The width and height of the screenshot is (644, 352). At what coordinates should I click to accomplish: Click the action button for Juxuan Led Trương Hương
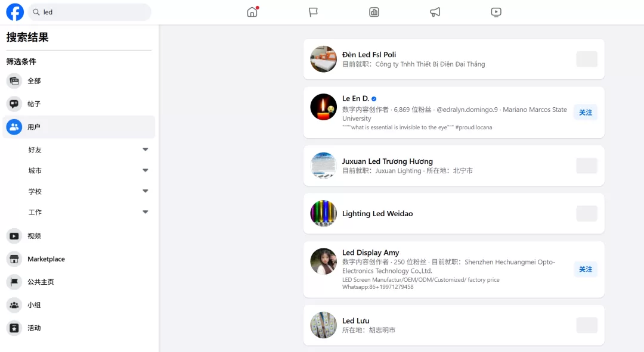[x=587, y=166]
